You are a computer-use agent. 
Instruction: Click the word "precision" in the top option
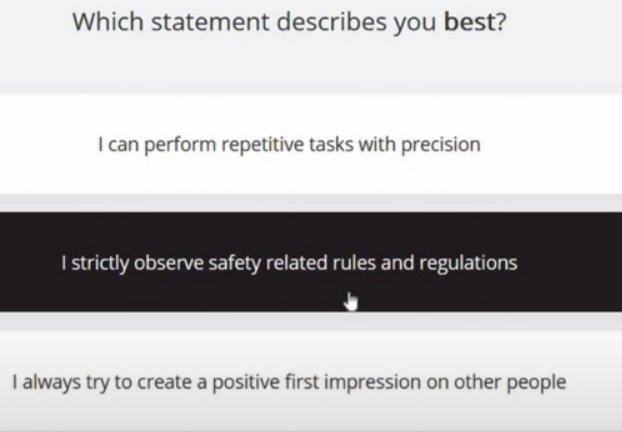click(x=441, y=145)
